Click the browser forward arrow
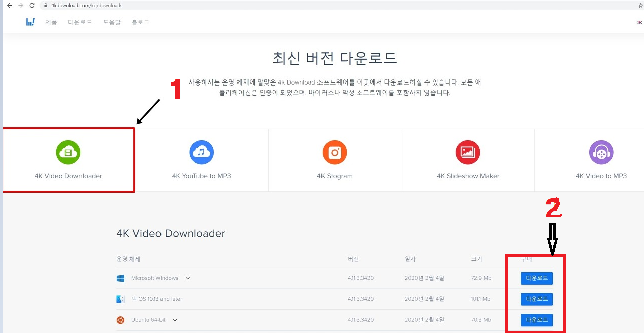 point(21,5)
